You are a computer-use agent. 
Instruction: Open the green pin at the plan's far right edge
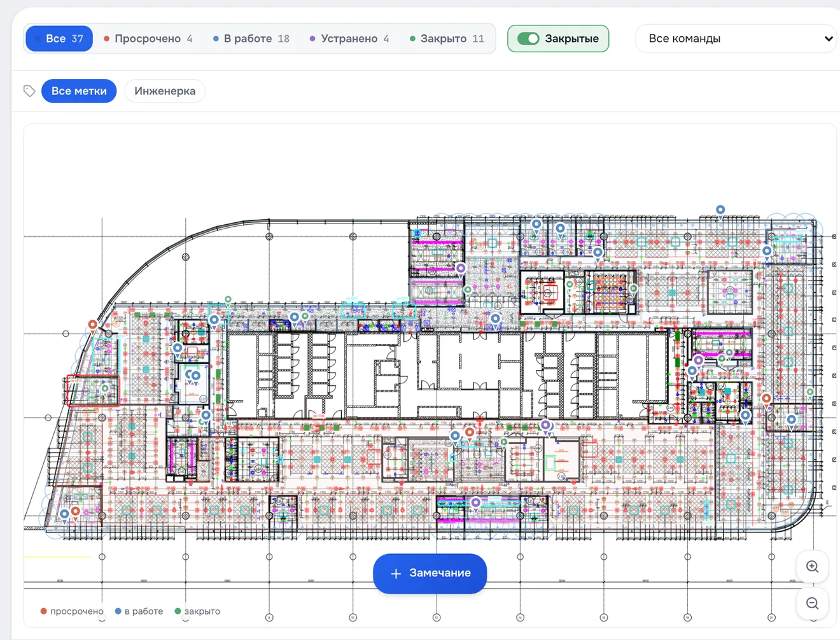(x=810, y=393)
